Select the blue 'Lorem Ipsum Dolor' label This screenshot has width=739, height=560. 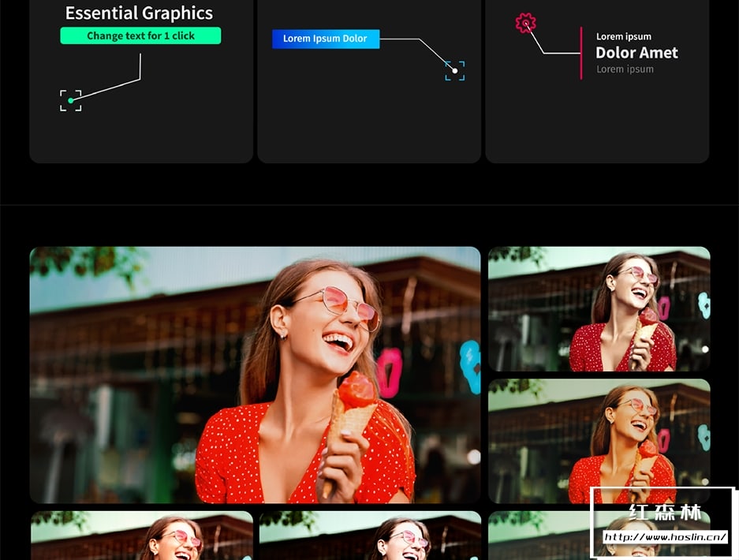click(326, 39)
